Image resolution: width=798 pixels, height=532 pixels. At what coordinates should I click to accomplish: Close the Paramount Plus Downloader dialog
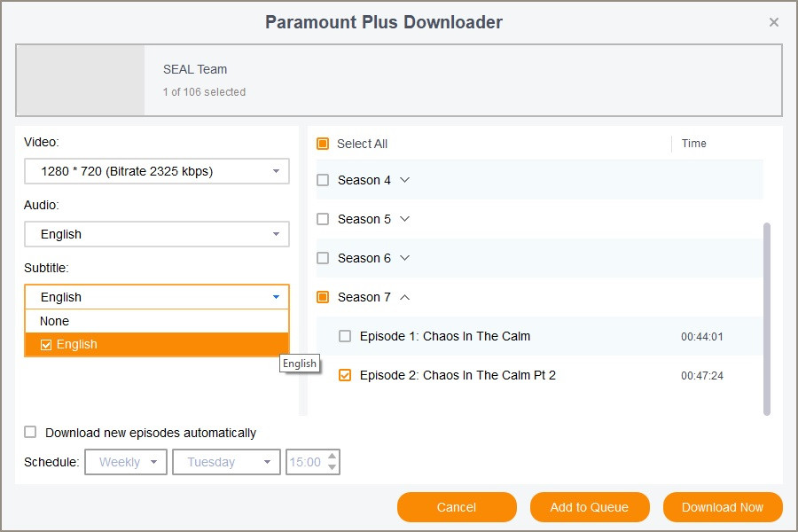pos(774,22)
